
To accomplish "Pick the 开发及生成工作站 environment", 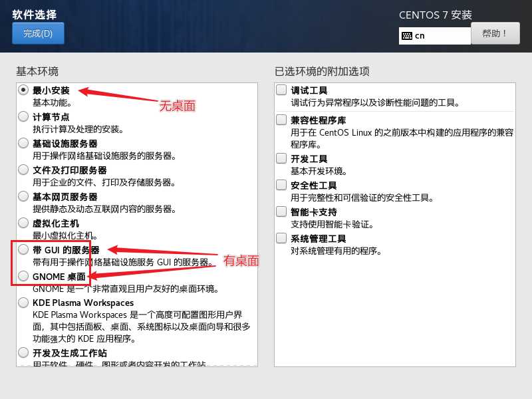I will (x=23, y=352).
